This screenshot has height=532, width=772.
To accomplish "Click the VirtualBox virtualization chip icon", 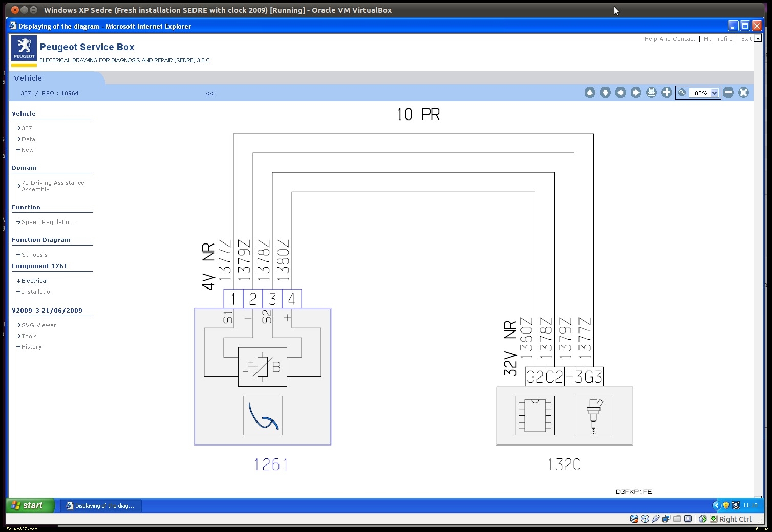I will (x=688, y=519).
